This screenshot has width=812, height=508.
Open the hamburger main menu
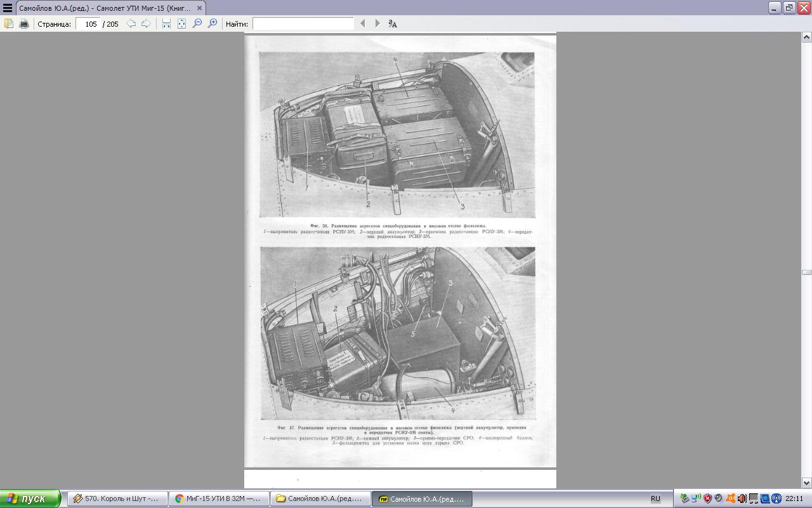[x=7, y=8]
